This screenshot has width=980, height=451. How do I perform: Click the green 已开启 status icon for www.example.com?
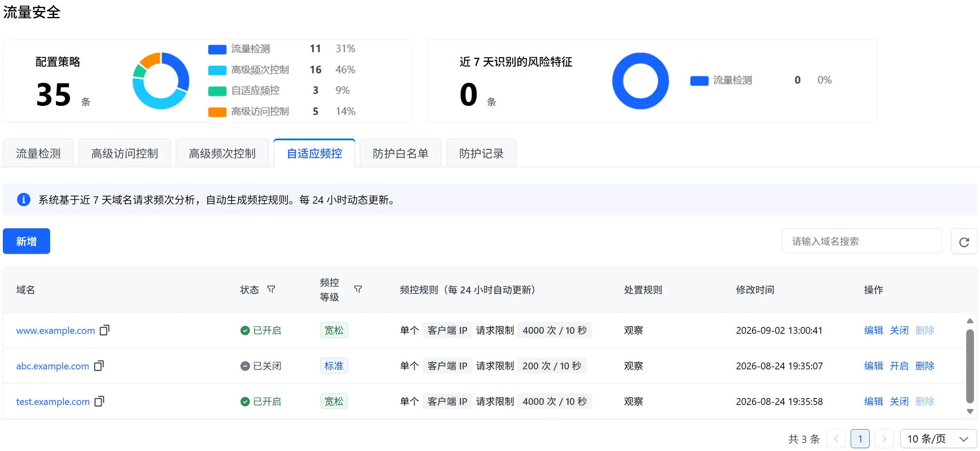[x=245, y=331]
